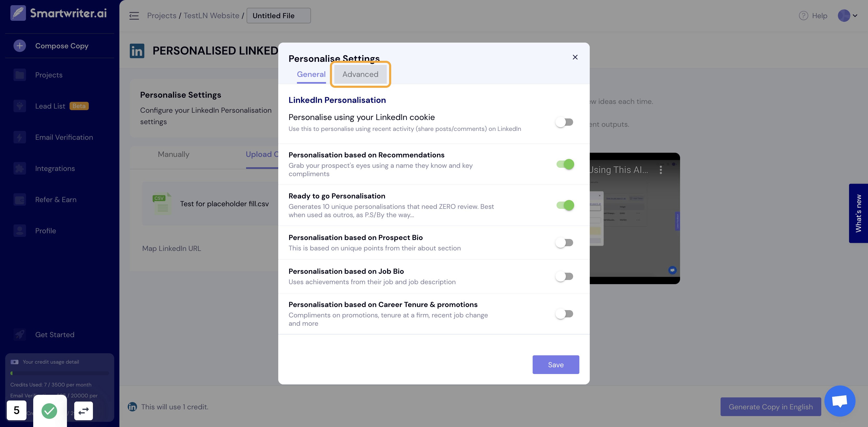Switch to the Advanced tab
The width and height of the screenshot is (868, 427).
[360, 74]
